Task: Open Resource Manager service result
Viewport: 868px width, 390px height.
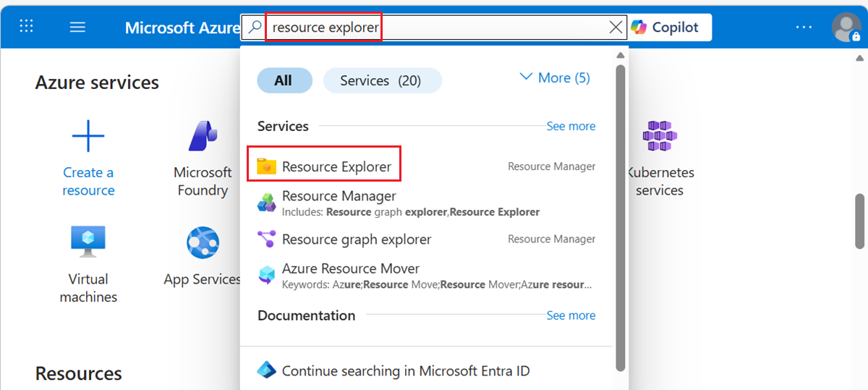Action: click(427, 203)
